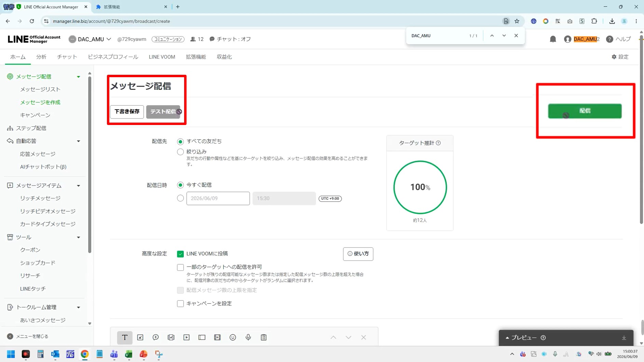Image resolution: width=644 pixels, height=362 pixels.
Task: Open the 収益化 tab
Action: click(x=224, y=57)
